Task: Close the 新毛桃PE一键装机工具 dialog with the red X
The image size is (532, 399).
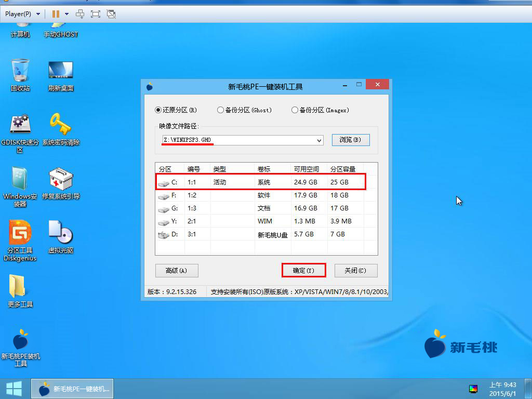Action: point(377,85)
